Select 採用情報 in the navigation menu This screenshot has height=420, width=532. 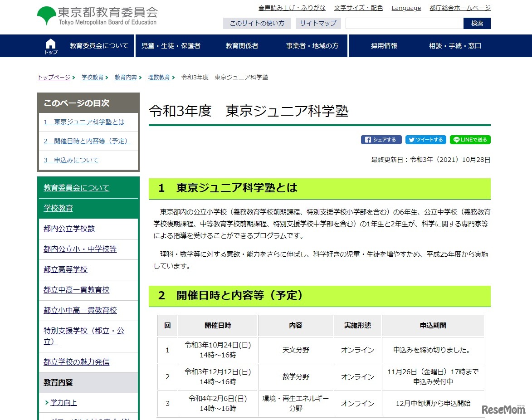point(383,46)
